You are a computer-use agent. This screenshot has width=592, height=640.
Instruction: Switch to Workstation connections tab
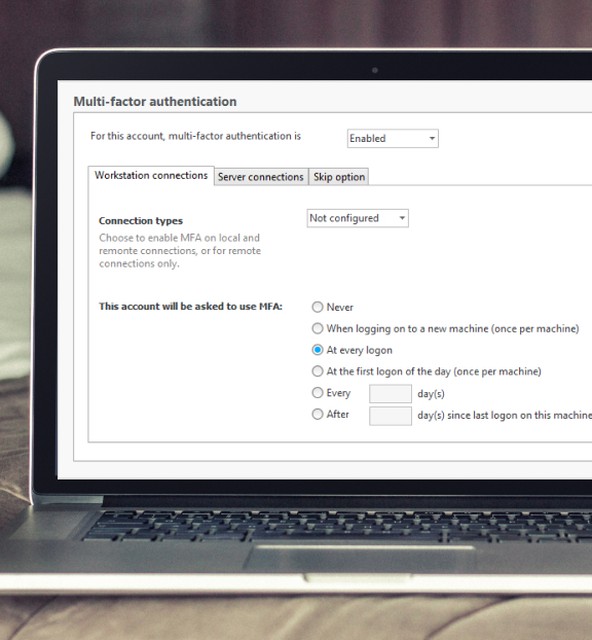(x=151, y=176)
